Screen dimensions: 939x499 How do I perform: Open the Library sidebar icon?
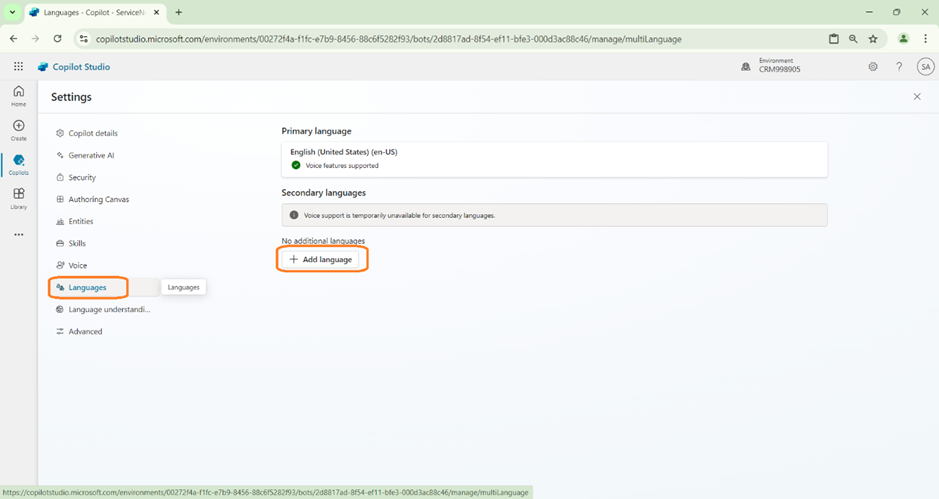click(18, 197)
